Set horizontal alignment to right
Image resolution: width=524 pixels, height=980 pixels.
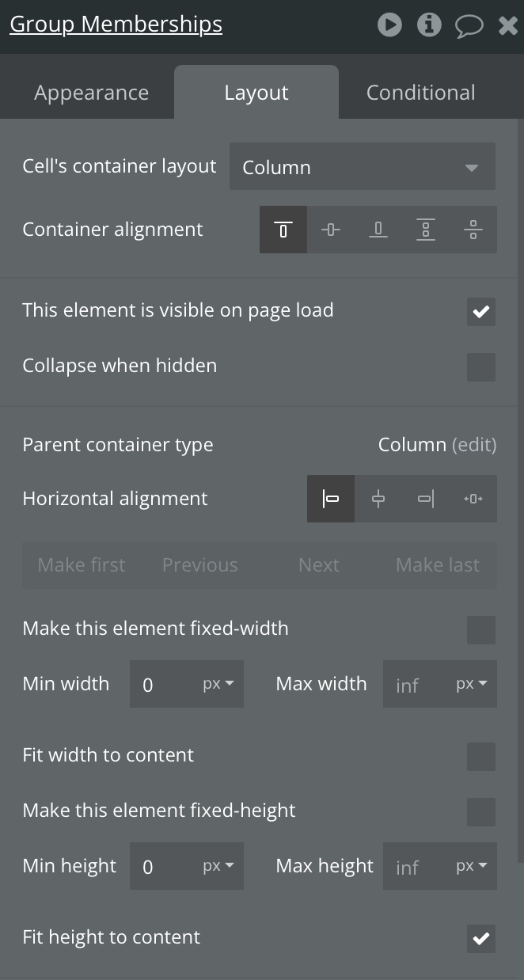point(426,499)
